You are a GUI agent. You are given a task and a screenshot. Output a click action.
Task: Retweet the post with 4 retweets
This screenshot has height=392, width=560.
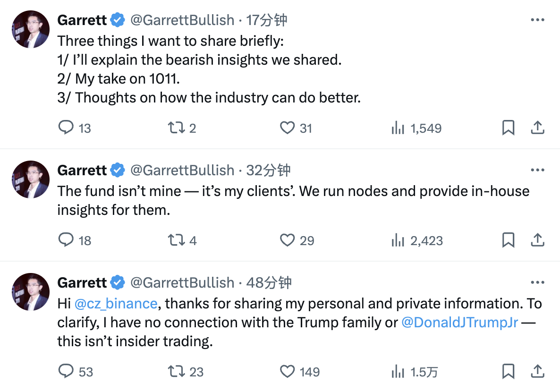(177, 240)
